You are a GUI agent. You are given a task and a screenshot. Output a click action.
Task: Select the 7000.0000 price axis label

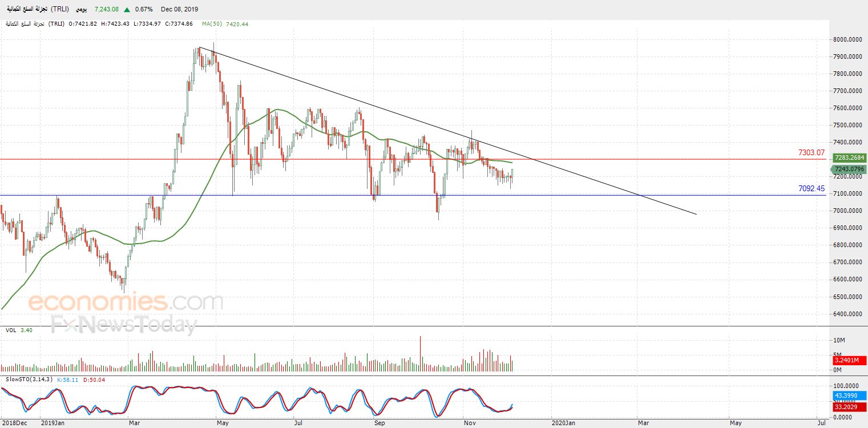click(x=847, y=211)
